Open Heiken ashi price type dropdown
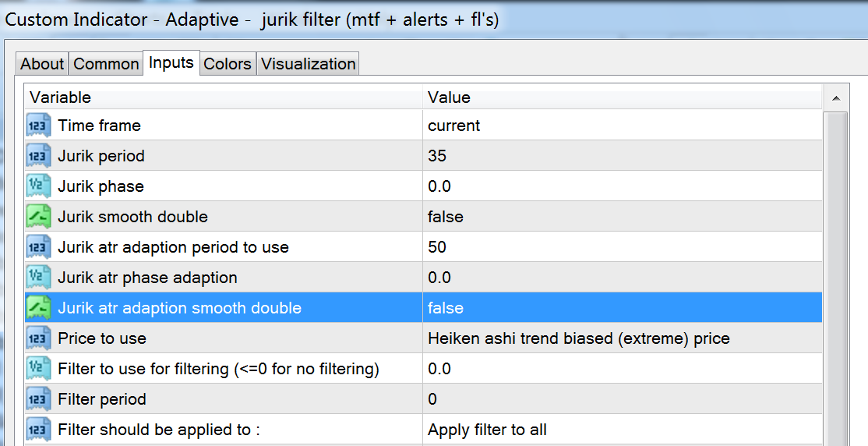Image resolution: width=868 pixels, height=446 pixels. point(578,338)
